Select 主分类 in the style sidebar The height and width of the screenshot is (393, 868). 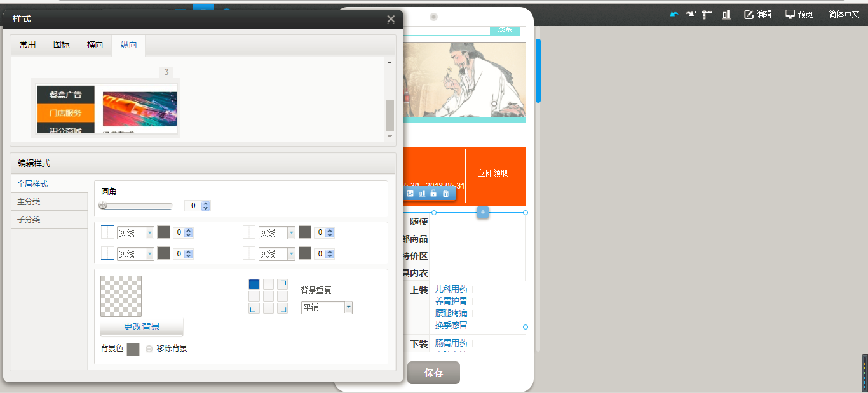29,202
